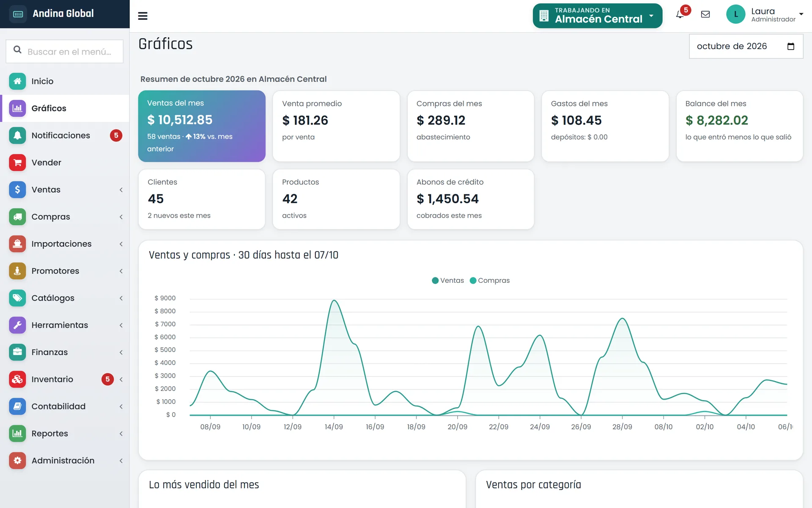Image resolution: width=812 pixels, height=508 pixels.
Task: Open the Vender menu entry
Action: tap(65, 163)
